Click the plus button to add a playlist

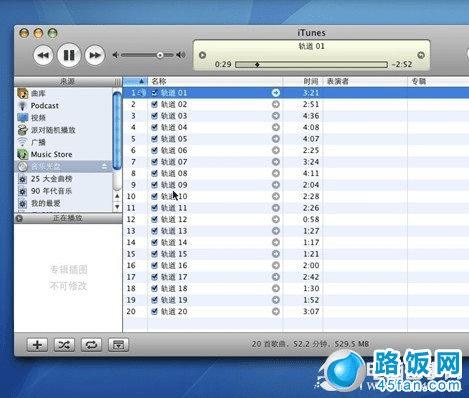37,345
